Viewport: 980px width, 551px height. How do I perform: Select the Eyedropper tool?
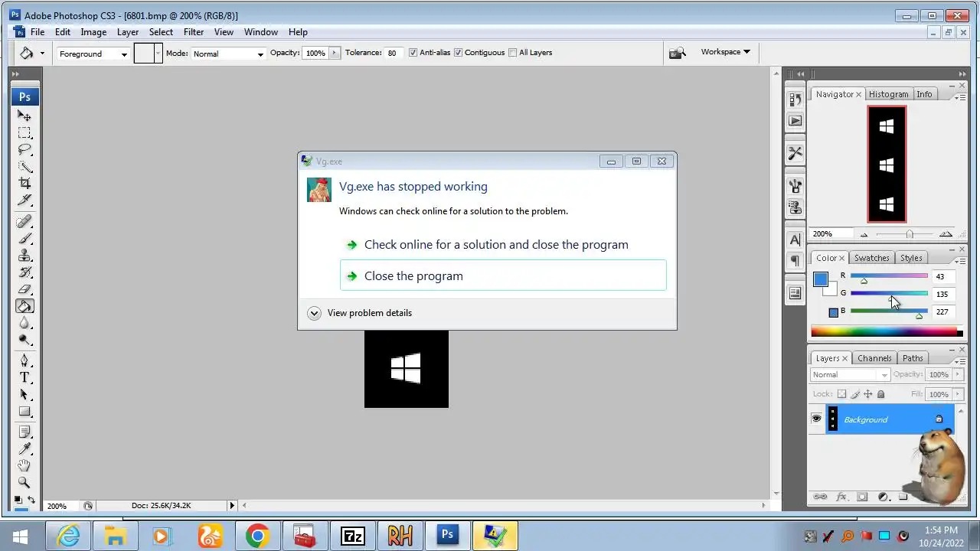pyautogui.click(x=24, y=448)
